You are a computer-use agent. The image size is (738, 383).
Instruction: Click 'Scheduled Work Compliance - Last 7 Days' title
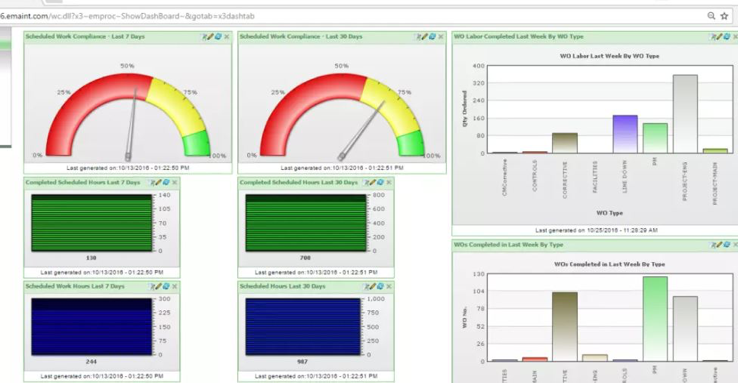(85, 36)
